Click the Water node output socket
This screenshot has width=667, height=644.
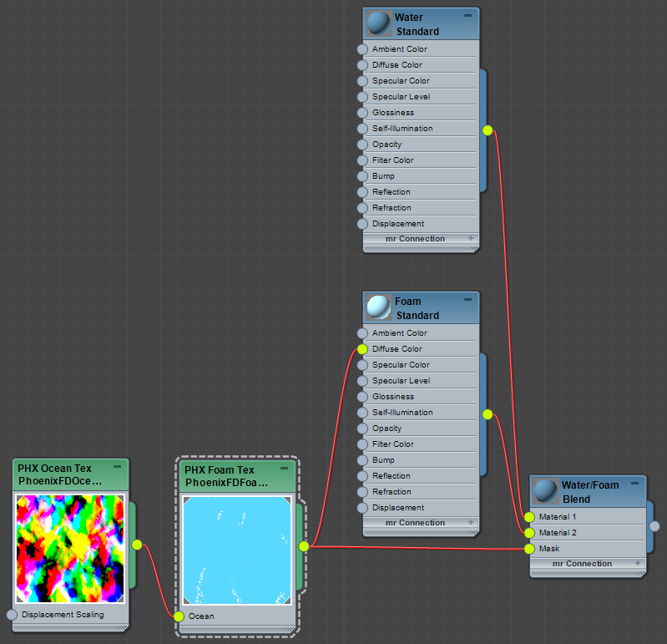488,130
